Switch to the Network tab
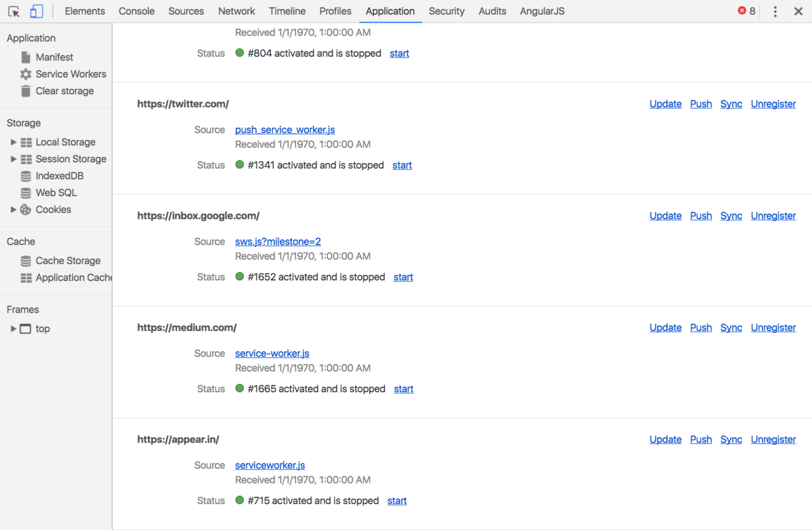This screenshot has width=812, height=530. click(x=237, y=11)
